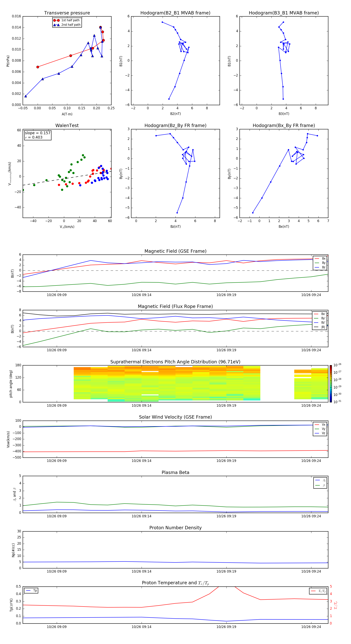Click the 'Proton Number Density' title
The width and height of the screenshot is (351, 644).
click(x=175, y=528)
